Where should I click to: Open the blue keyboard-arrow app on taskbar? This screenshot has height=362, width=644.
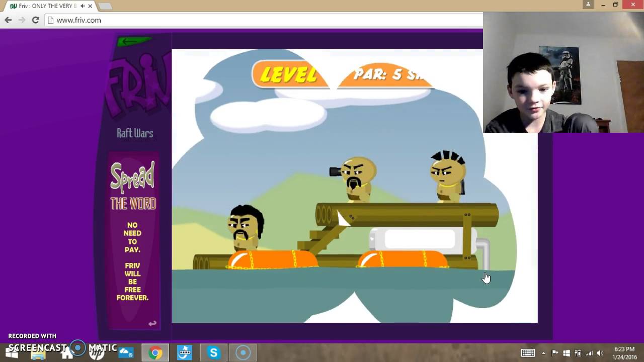click(185, 353)
